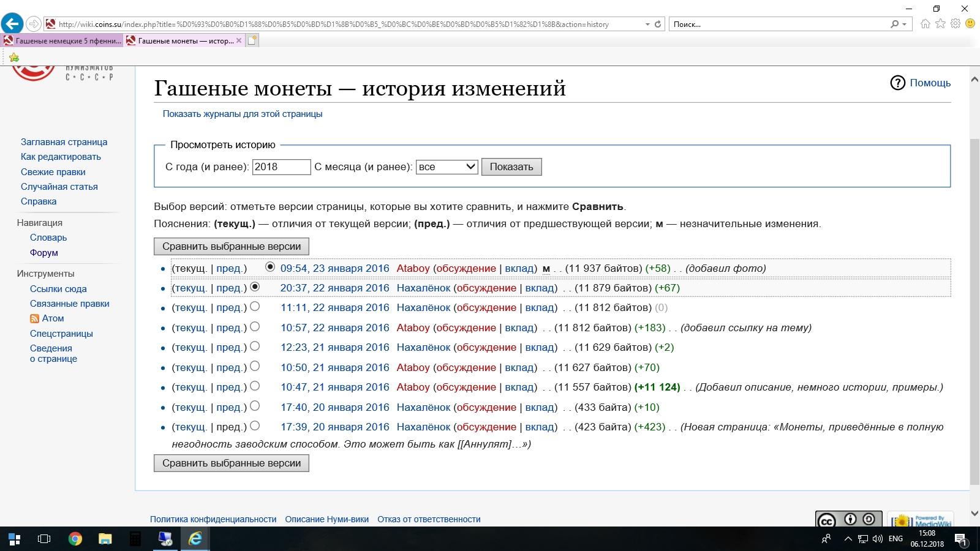
Task: Open the month dropdown showing 'все'
Action: point(447,167)
